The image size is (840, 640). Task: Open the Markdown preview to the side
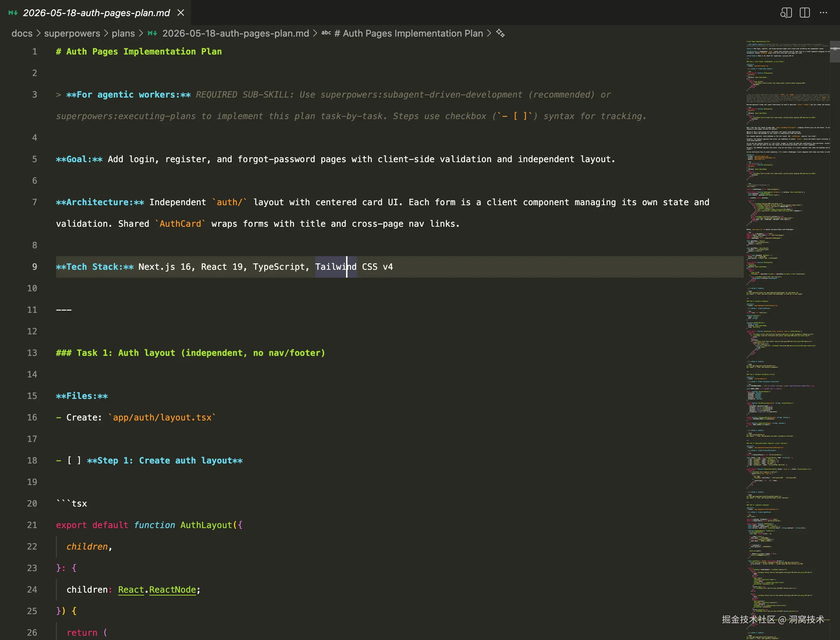pos(786,13)
